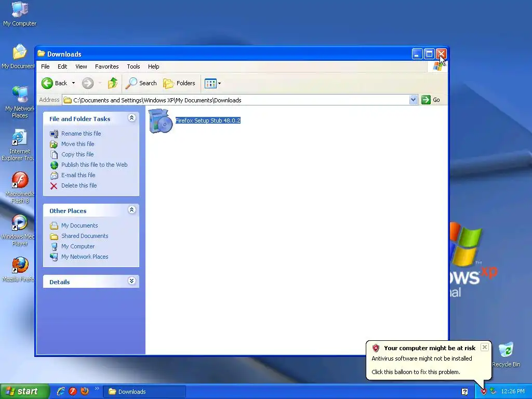
Task: Click Downloads taskbar button
Action: tap(144, 392)
